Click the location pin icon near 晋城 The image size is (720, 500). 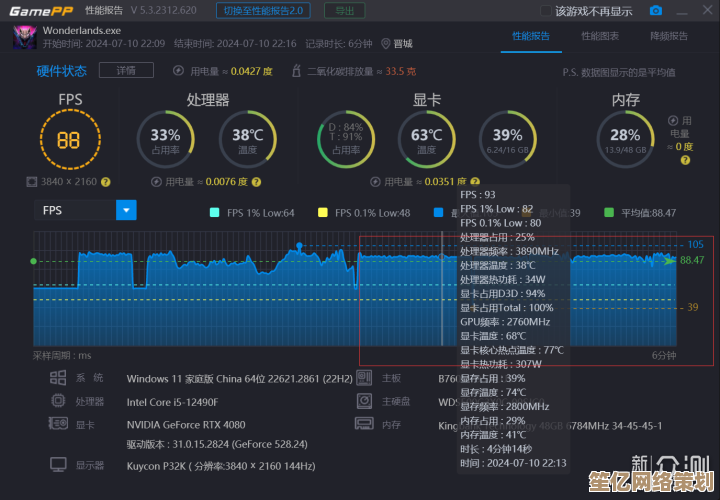click(385, 44)
